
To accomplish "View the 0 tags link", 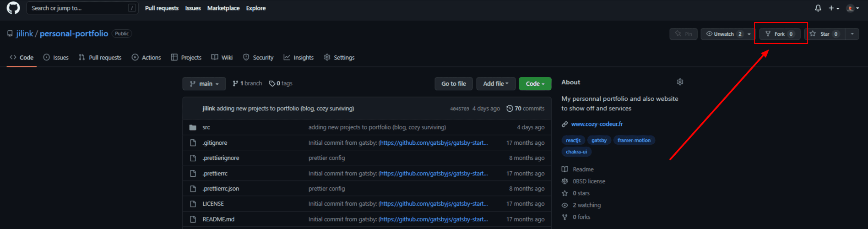I will coord(281,83).
